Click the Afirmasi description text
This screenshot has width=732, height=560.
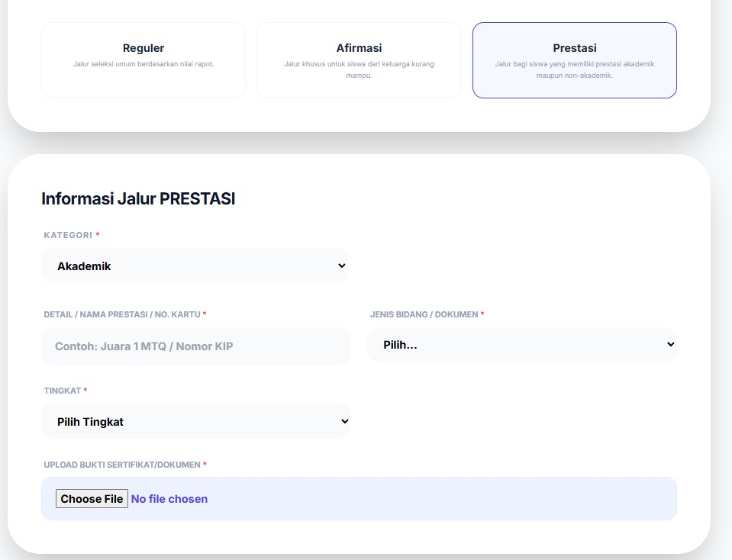[359, 69]
